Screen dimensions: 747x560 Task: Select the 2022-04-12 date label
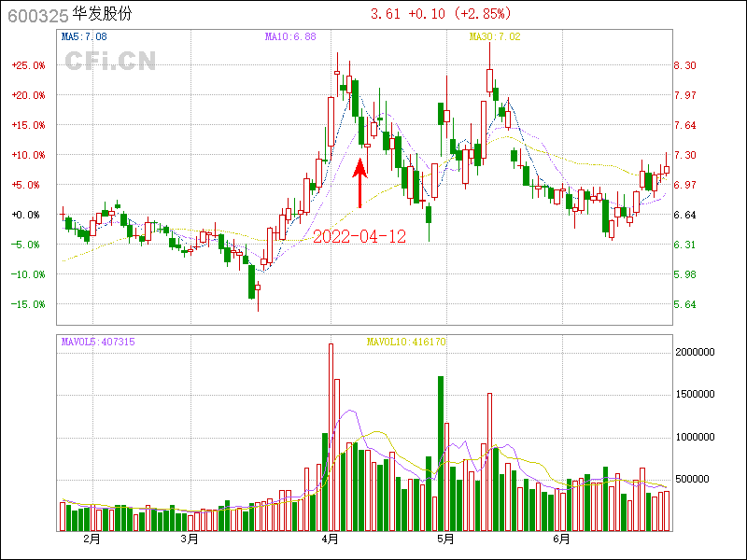coord(359,236)
